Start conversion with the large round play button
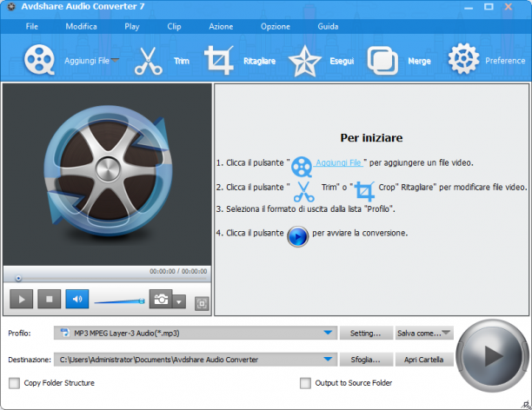The image size is (532, 410). pos(492,356)
